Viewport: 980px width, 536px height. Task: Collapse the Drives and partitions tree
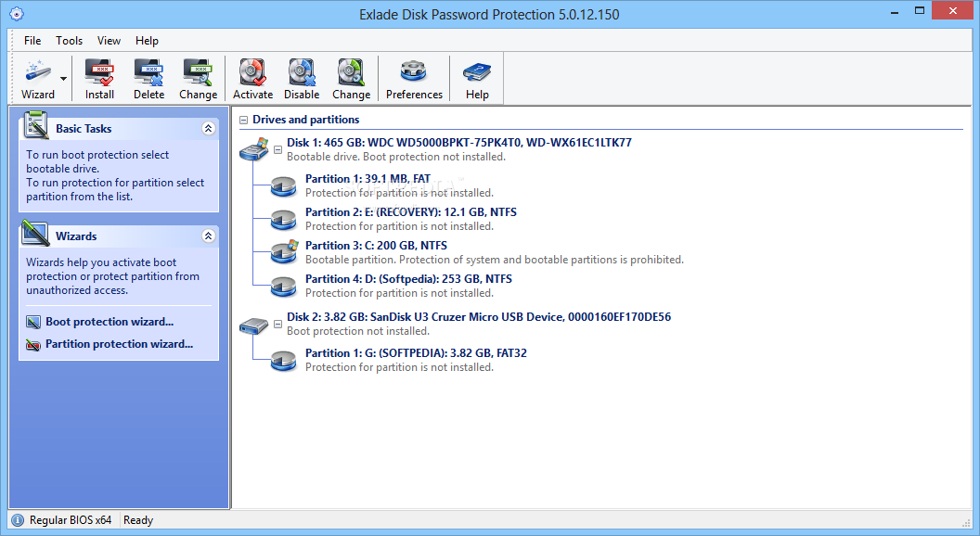[244, 120]
